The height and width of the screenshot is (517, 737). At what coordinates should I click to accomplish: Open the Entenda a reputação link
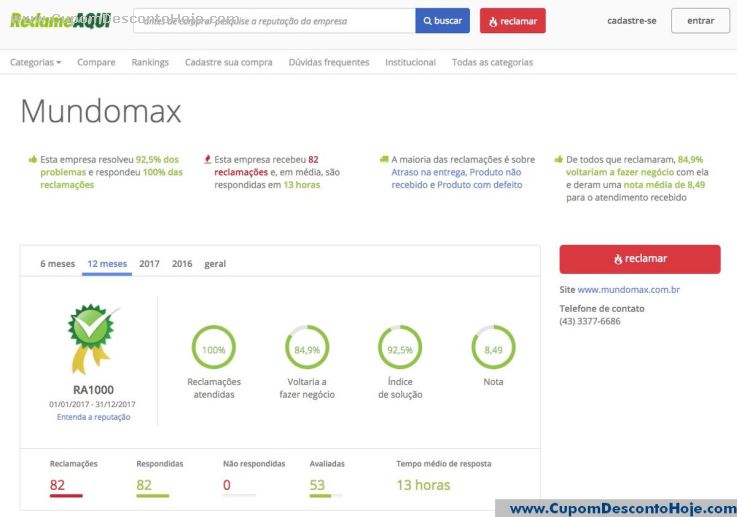click(x=94, y=417)
